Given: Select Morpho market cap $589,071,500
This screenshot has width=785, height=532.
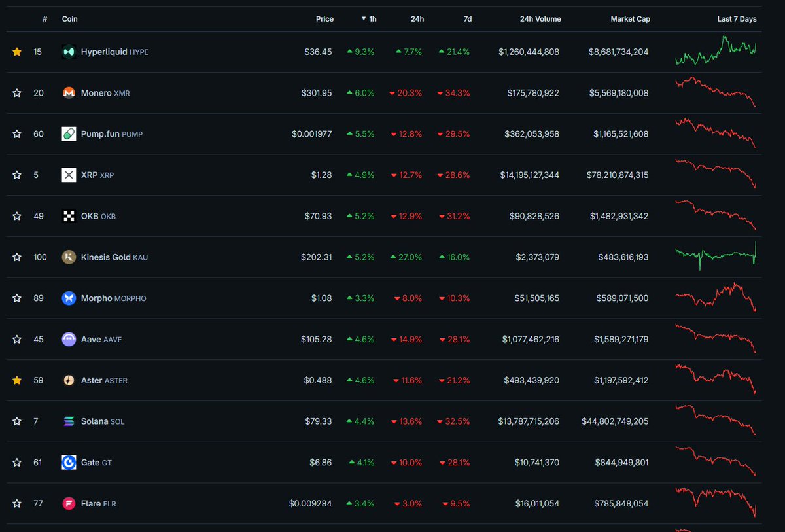Looking at the screenshot, I should pyautogui.click(x=621, y=298).
